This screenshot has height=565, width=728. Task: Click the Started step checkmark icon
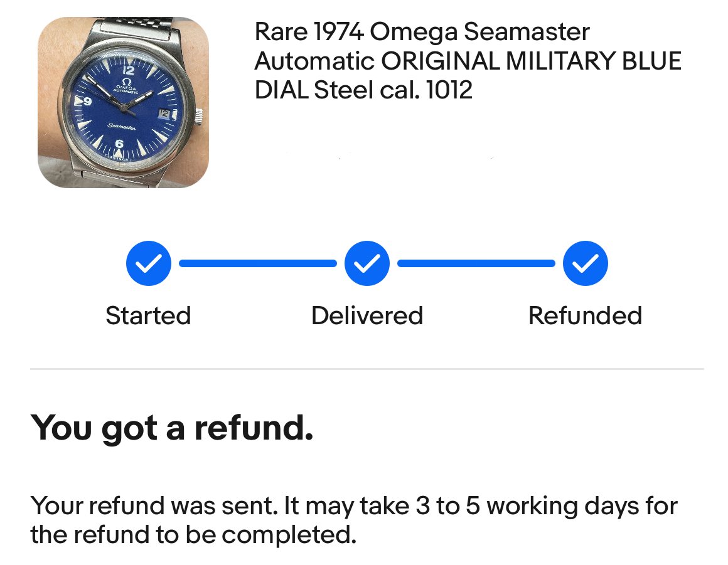(x=148, y=263)
